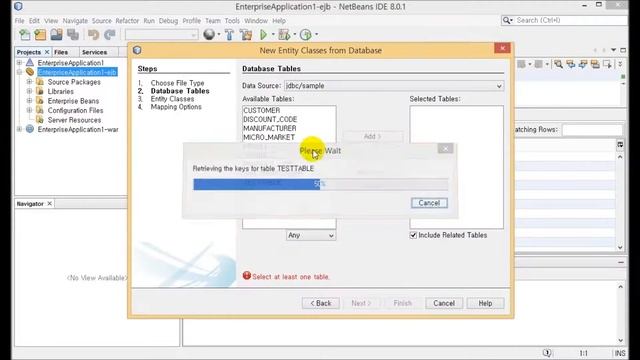Open the Window menu
640x360 pixels.
pos(256,20)
